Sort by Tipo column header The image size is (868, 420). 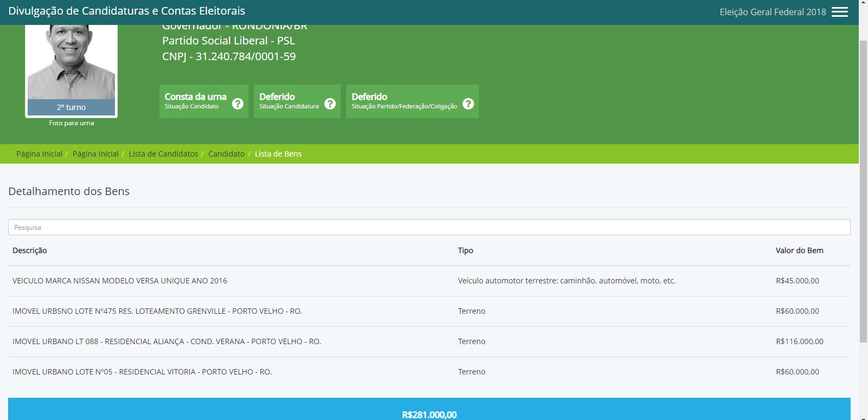465,250
